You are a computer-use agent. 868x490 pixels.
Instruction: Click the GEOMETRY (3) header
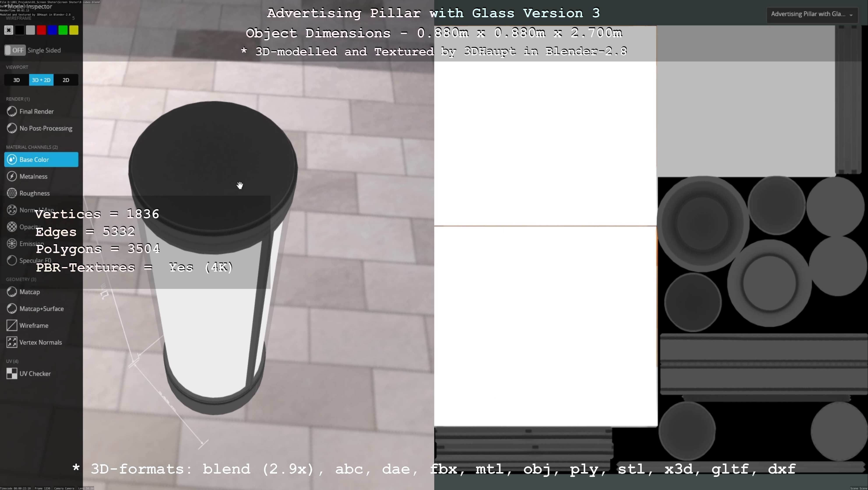coord(21,279)
